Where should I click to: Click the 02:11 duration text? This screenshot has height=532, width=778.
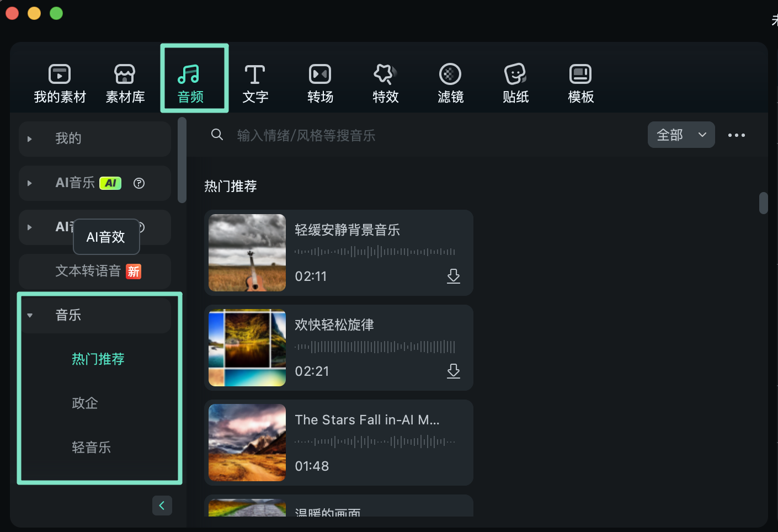click(311, 276)
